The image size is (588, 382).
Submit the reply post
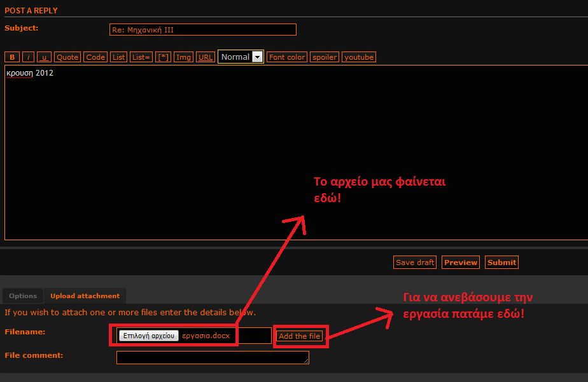click(x=501, y=263)
